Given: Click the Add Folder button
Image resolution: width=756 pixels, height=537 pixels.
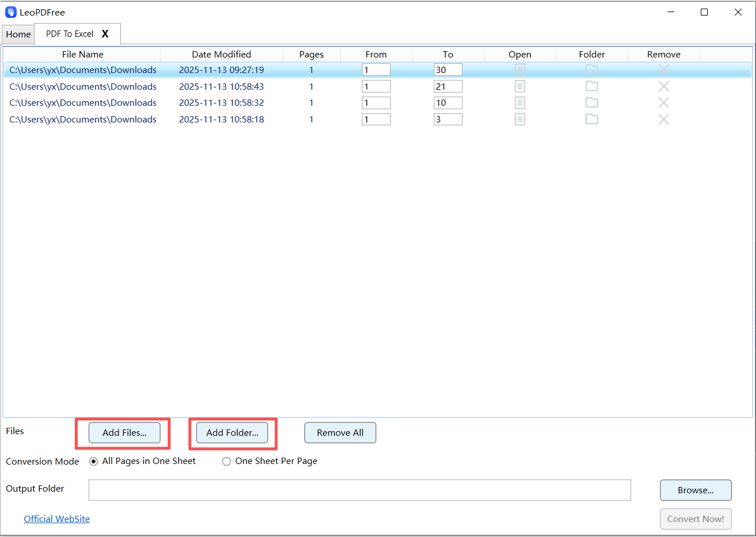Looking at the screenshot, I should pyautogui.click(x=232, y=432).
